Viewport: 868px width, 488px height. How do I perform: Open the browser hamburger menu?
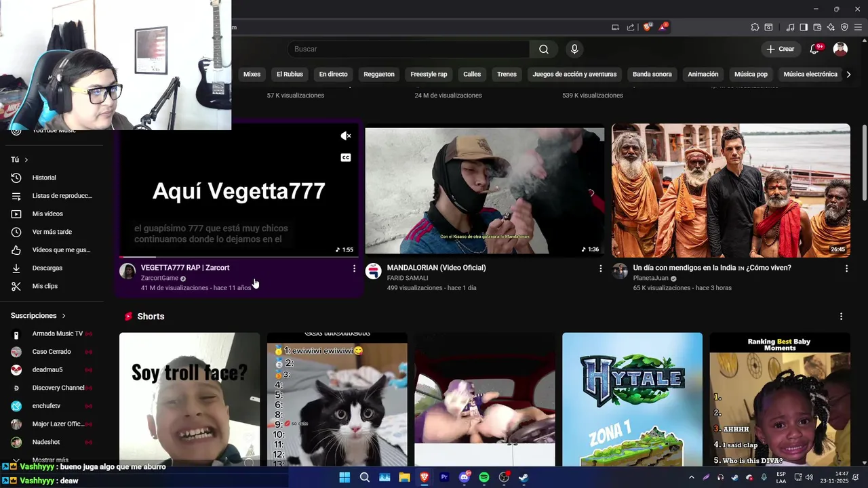[858, 27]
